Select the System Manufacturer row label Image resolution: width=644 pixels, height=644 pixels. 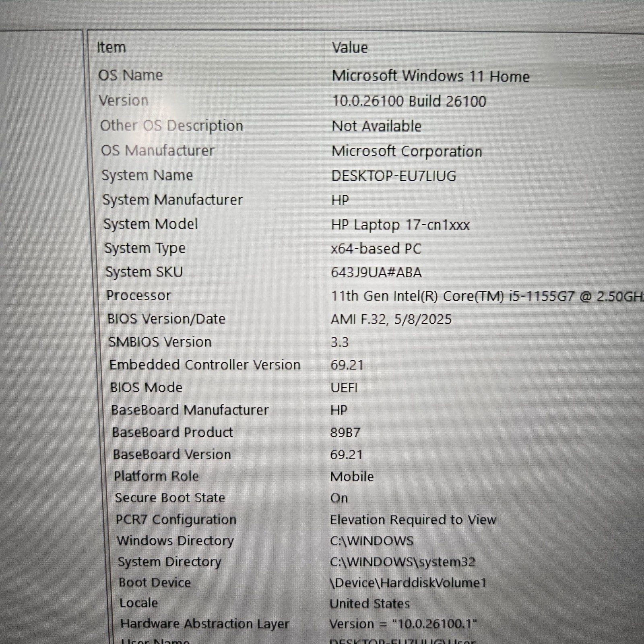[x=172, y=200]
